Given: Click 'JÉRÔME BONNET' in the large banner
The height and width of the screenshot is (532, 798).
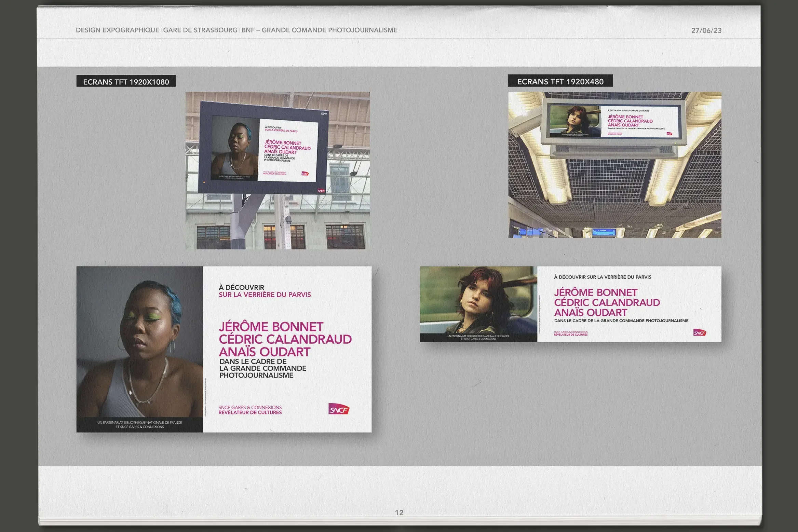Looking at the screenshot, I should 271,327.
